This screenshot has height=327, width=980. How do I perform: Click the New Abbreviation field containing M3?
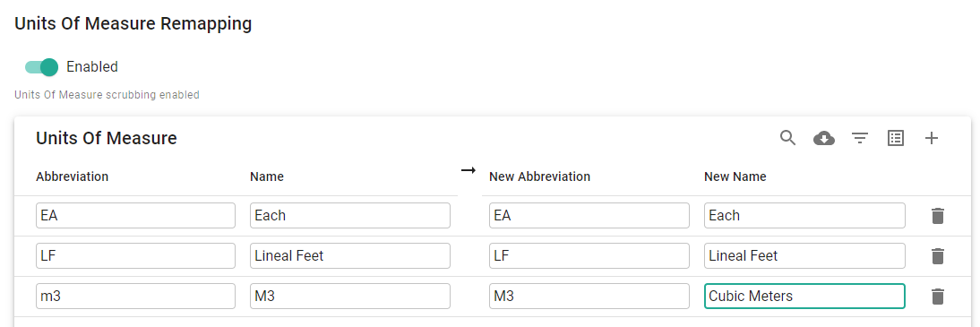pyautogui.click(x=589, y=296)
